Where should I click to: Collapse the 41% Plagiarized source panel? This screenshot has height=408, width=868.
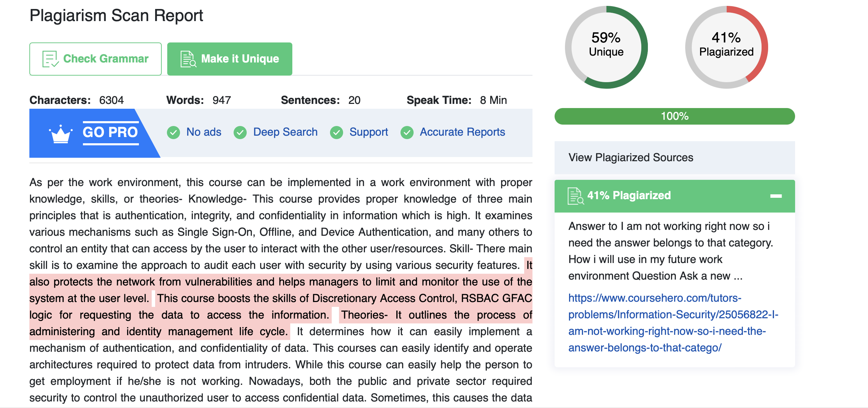point(776,196)
